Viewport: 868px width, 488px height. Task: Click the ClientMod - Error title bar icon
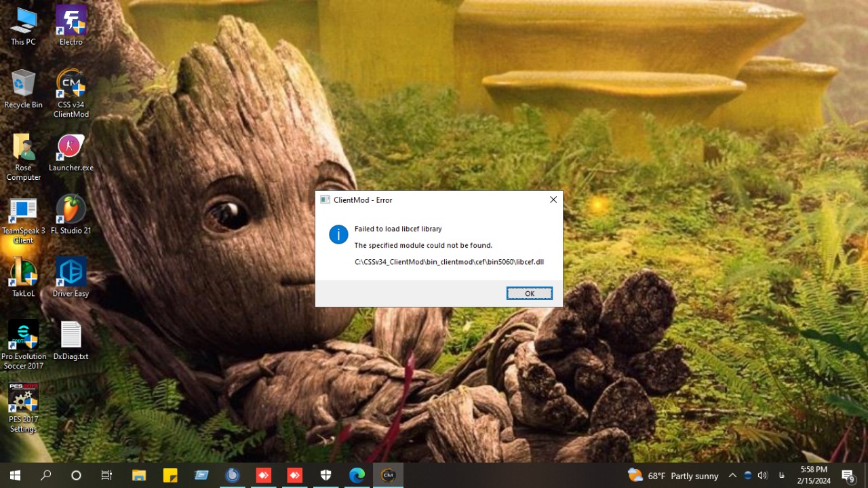(325, 200)
